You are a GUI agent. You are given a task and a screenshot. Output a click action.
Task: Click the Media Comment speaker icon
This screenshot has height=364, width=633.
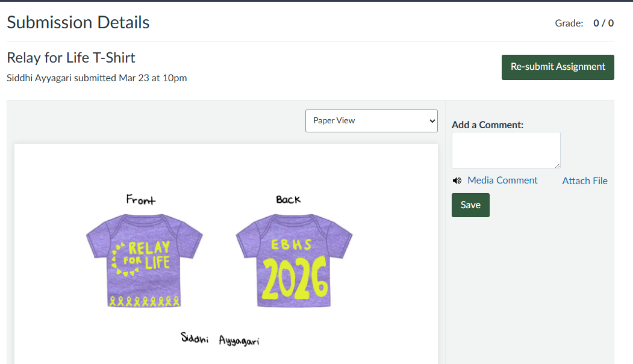[x=457, y=180]
